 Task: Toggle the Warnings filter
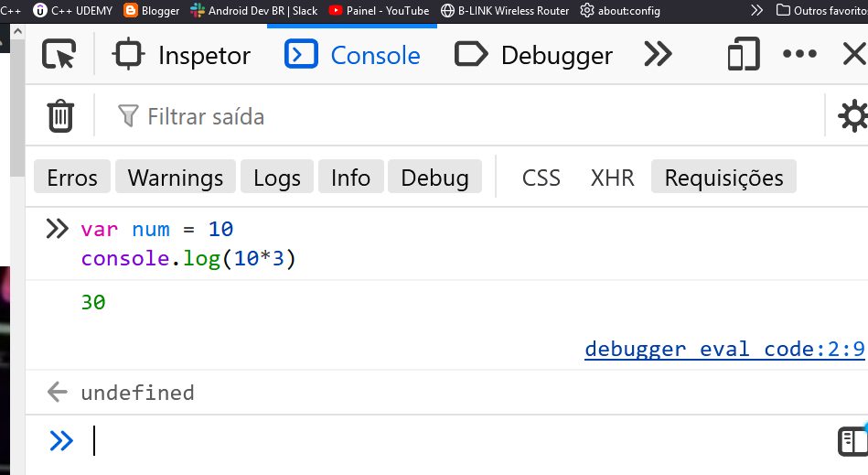176,177
